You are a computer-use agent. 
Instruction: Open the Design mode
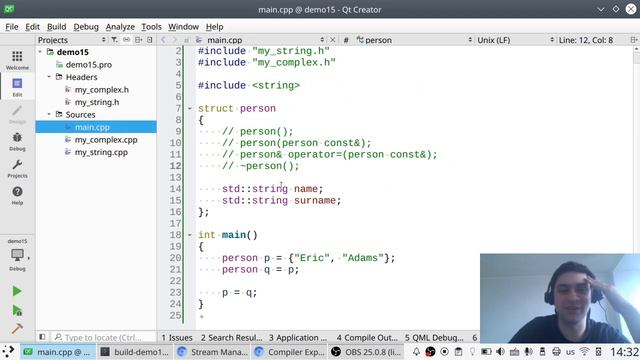pos(17,114)
